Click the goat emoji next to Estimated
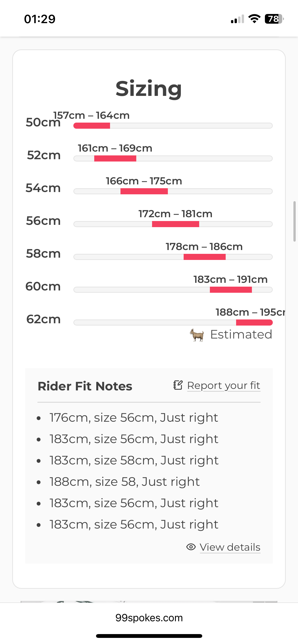The width and height of the screenshot is (298, 644). point(197,335)
